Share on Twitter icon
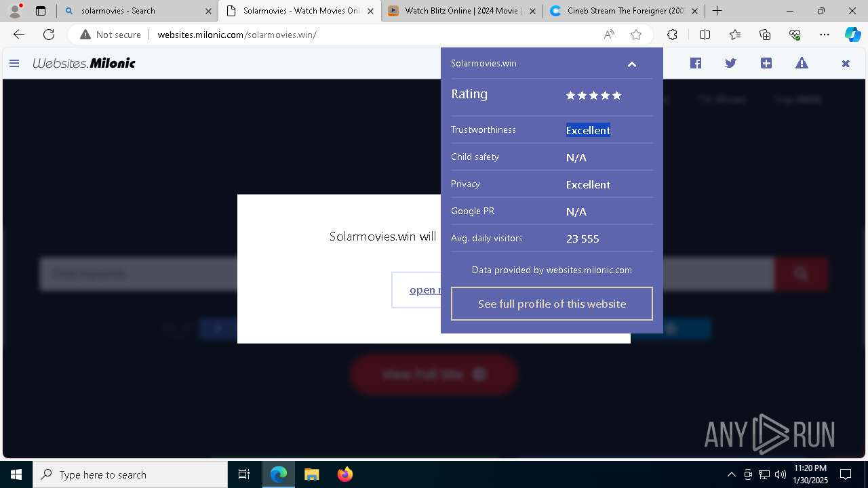Image resolution: width=868 pixels, height=488 pixels. [730, 63]
